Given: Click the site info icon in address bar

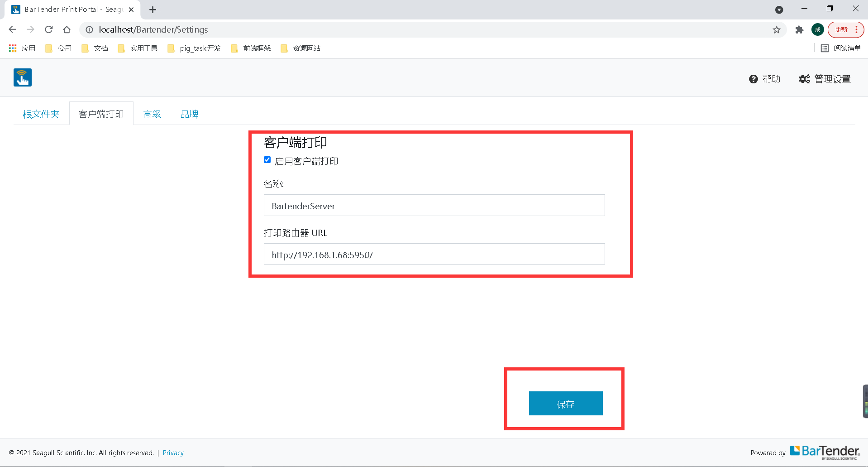Looking at the screenshot, I should click(90, 29).
